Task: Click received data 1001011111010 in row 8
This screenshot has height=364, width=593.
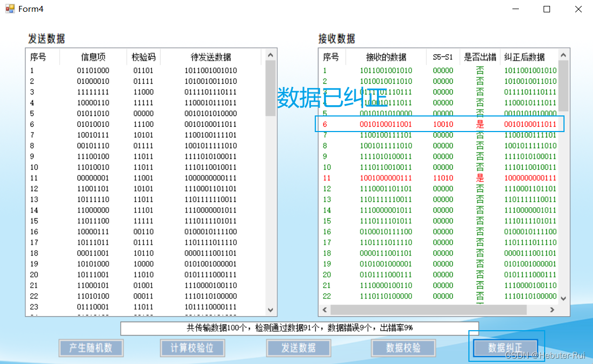Action: tap(386, 146)
